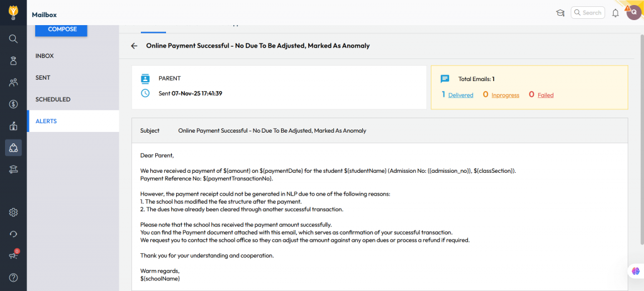
Task: Go to the INBOX folder
Action: coord(45,56)
